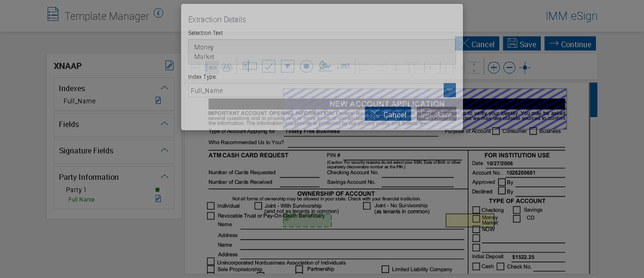Edit the Full_Name index entry icon
Screen dimensions: 644x278
pos(158,101)
